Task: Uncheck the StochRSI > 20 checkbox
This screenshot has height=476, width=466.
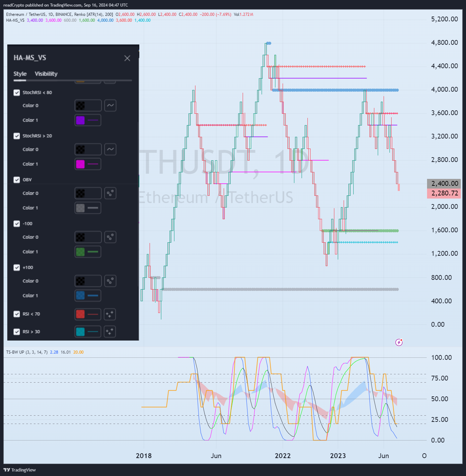Action: click(x=17, y=136)
